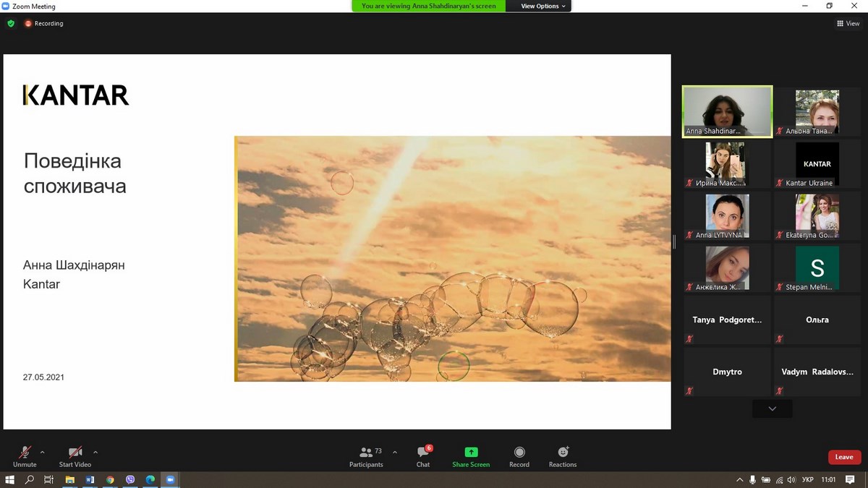Expand video options arrow beside Start Video
868x488 pixels.
tap(95, 453)
